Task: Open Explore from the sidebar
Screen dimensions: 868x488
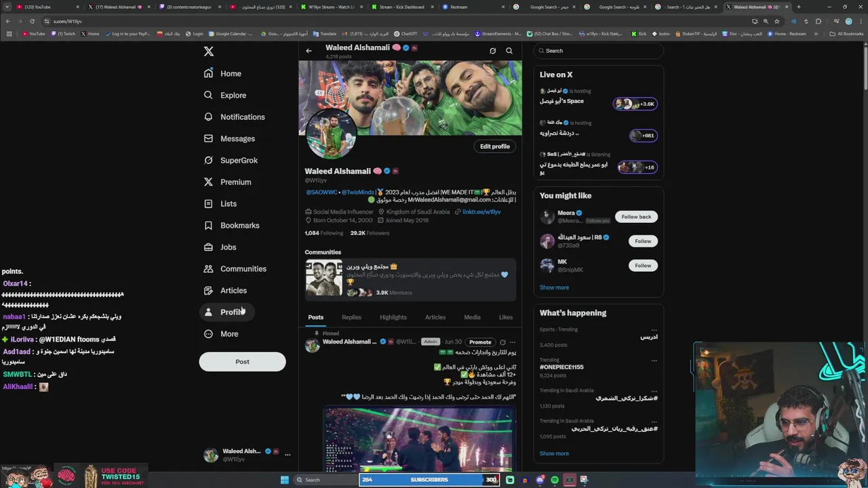Action: pyautogui.click(x=224, y=95)
